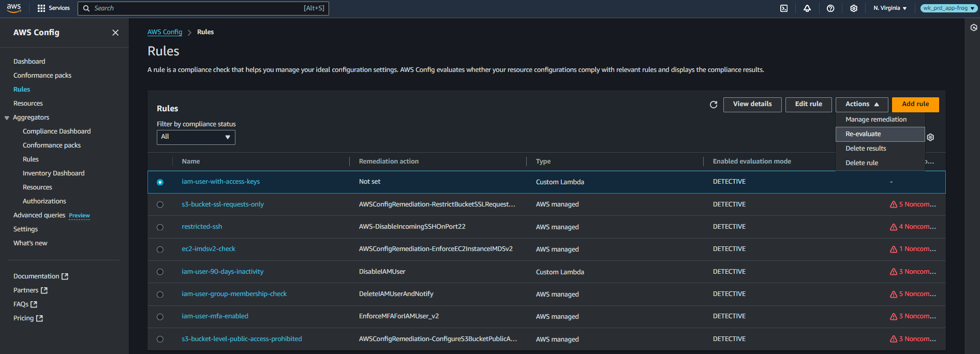Refresh the Rules table
Image resolution: width=980 pixels, height=354 pixels.
[714, 105]
